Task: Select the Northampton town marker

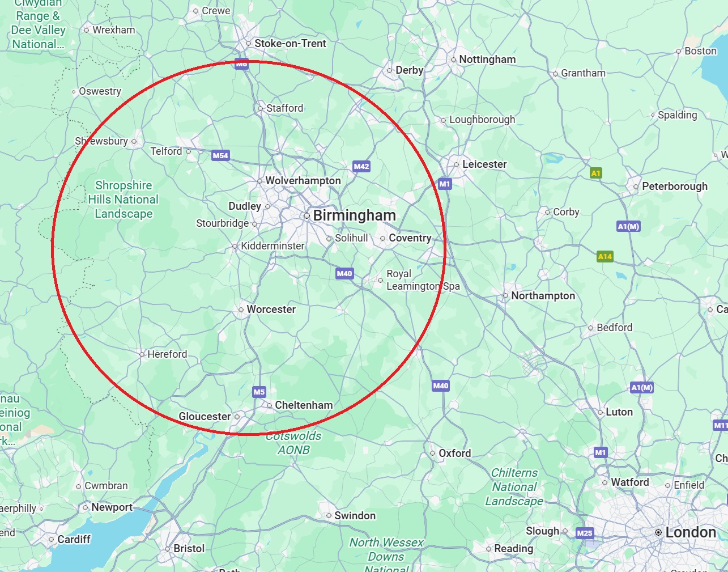Action: (505, 296)
